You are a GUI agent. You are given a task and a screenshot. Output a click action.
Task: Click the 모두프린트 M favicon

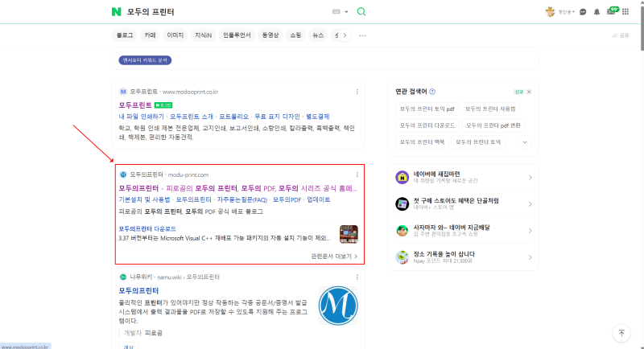pos(123,92)
